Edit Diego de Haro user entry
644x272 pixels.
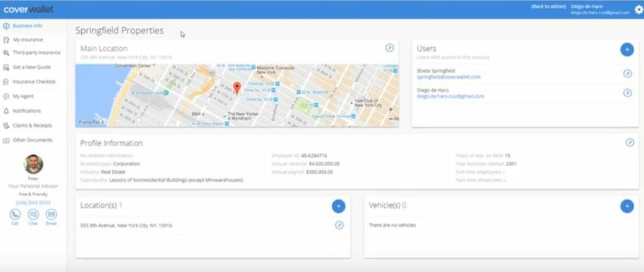tap(627, 93)
